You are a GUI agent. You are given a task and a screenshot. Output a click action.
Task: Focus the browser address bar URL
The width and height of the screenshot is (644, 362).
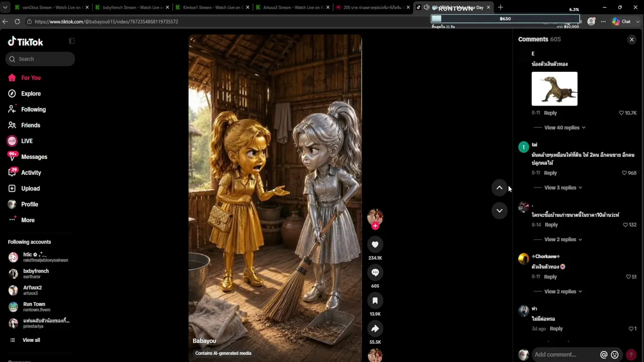106,22
